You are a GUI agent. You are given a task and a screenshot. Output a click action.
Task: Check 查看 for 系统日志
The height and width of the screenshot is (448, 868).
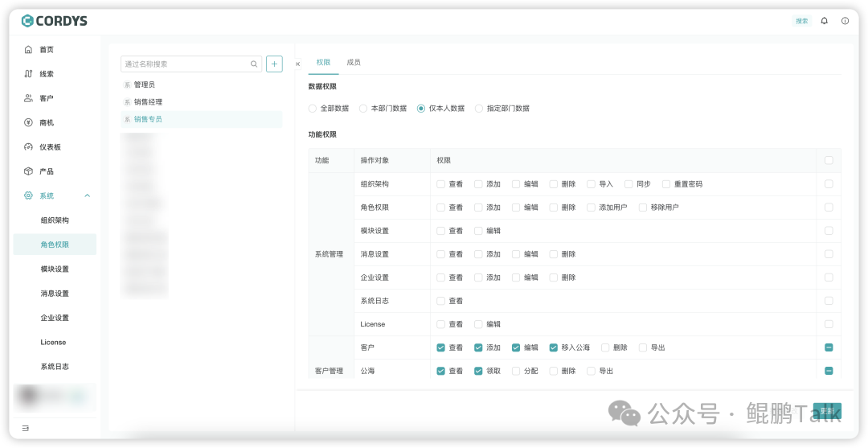coord(440,301)
